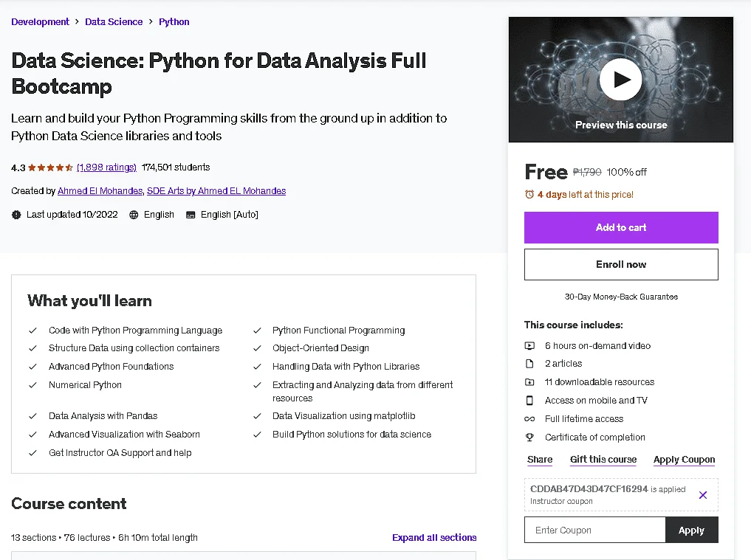751x560 pixels.
Task: Focus the Enter Coupon input field
Action: [595, 530]
